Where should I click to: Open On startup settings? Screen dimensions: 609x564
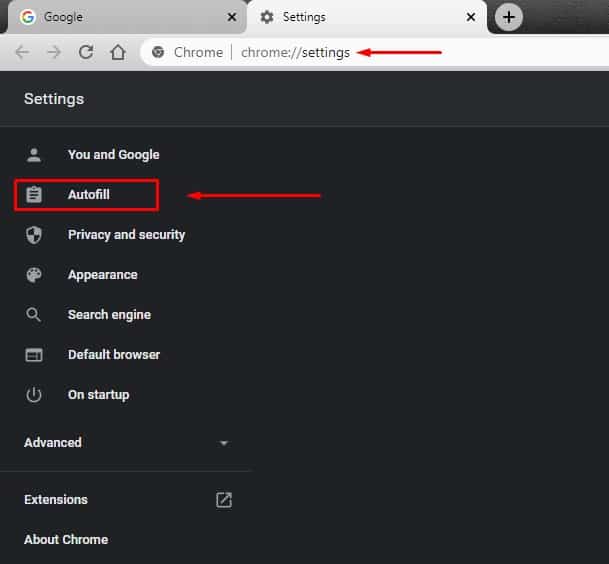[x=99, y=395]
